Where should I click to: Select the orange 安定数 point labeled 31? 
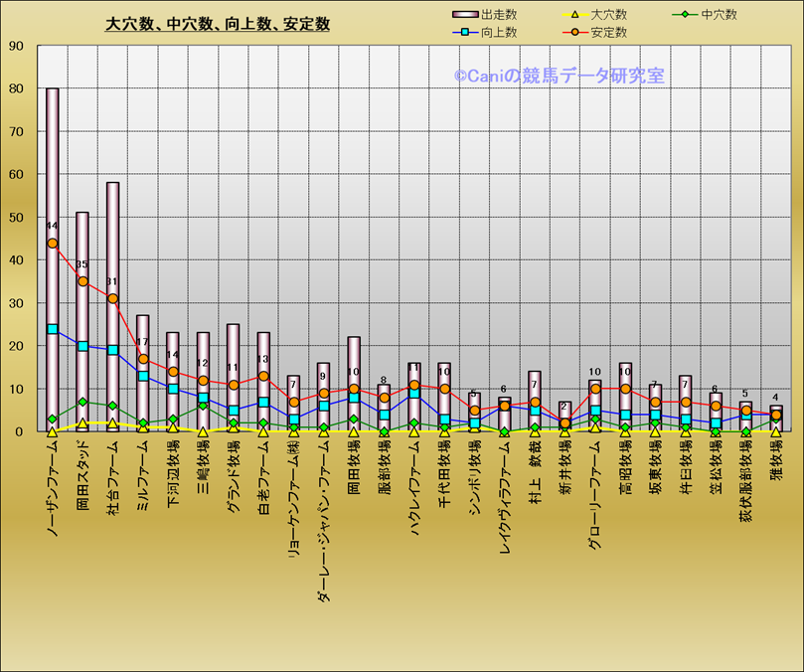(112, 298)
